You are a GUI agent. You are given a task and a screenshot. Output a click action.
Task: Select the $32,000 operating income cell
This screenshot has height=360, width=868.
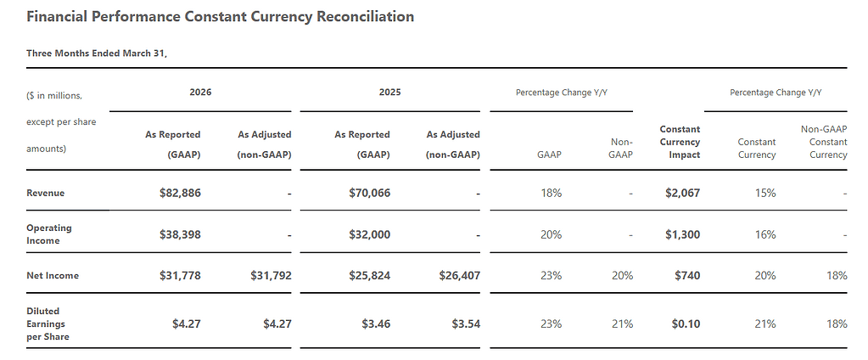coord(369,234)
